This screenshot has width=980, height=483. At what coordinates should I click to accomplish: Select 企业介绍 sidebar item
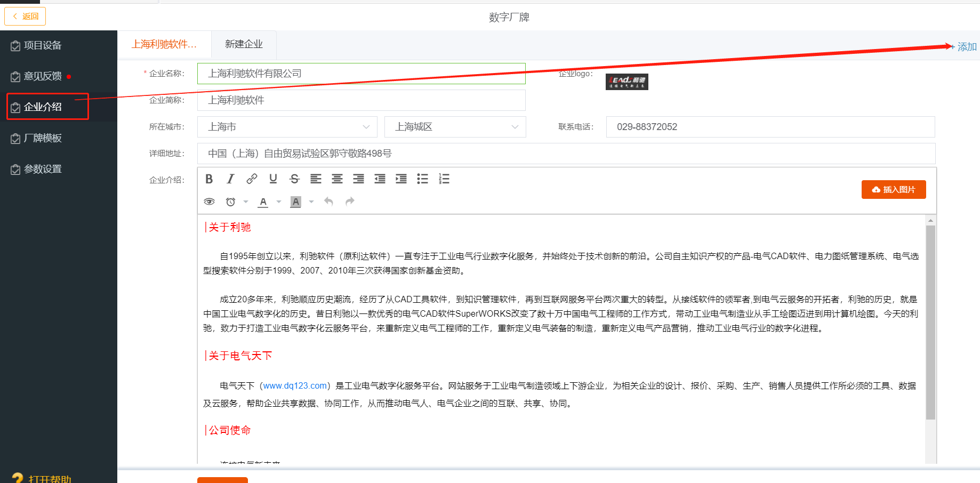[59, 107]
